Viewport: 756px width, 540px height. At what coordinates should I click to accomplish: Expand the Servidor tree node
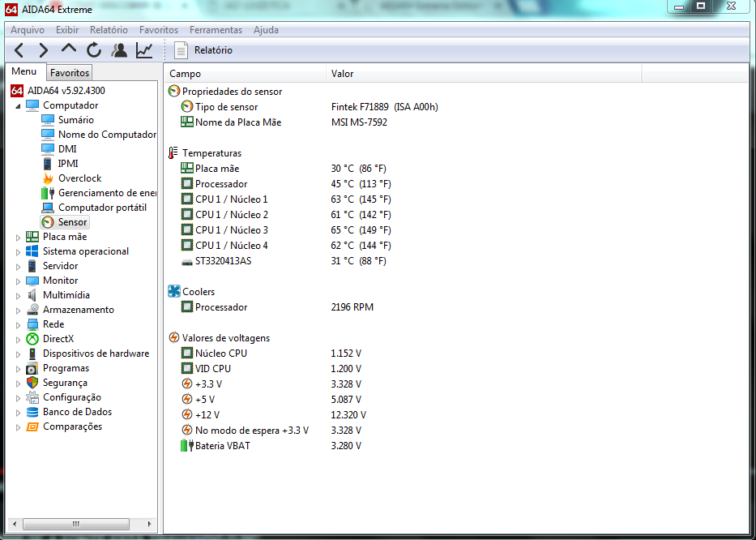[x=18, y=267]
